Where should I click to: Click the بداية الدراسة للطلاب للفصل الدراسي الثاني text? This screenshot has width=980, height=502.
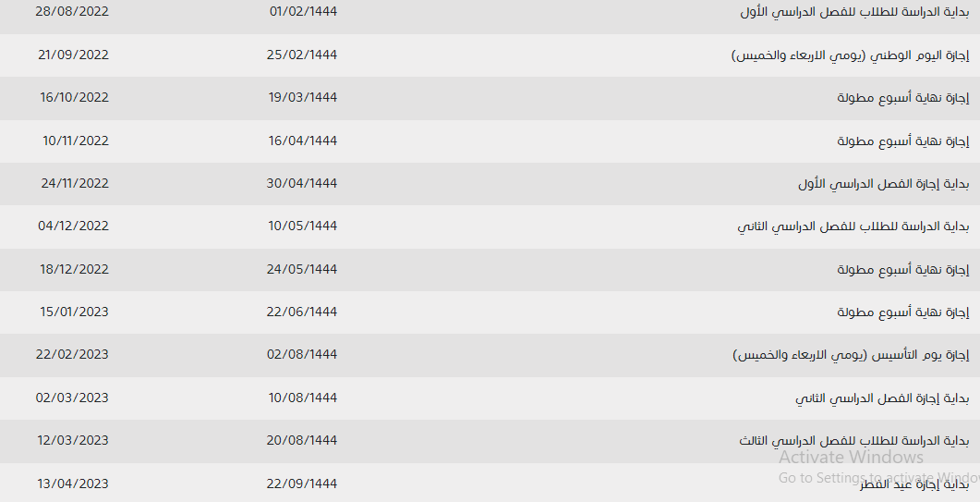coord(853,226)
